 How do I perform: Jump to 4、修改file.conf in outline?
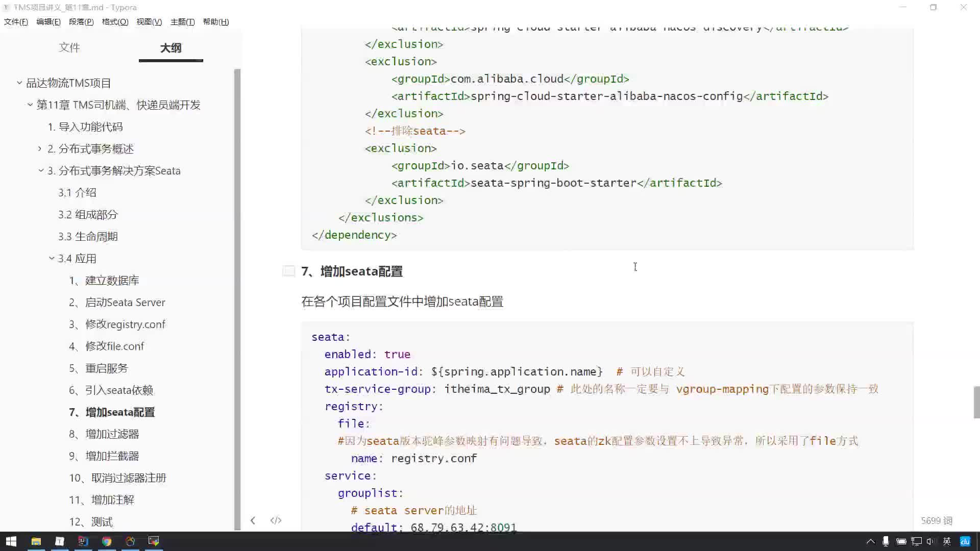click(106, 346)
